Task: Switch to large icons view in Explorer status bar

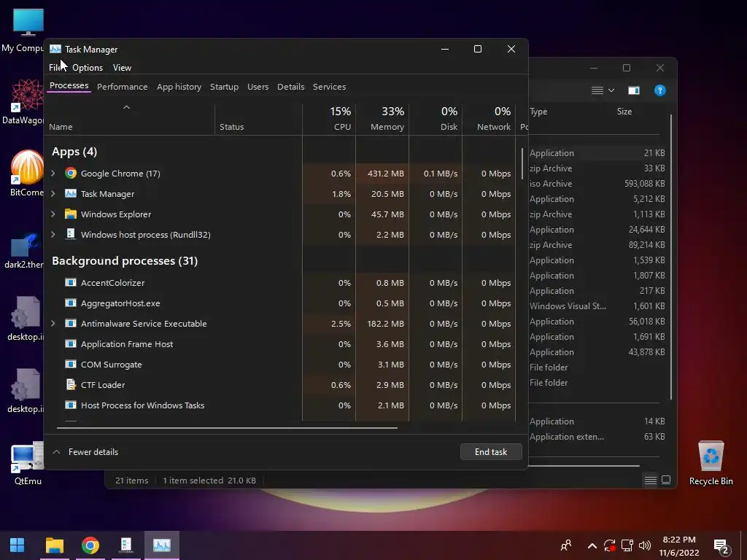Action: point(666,480)
